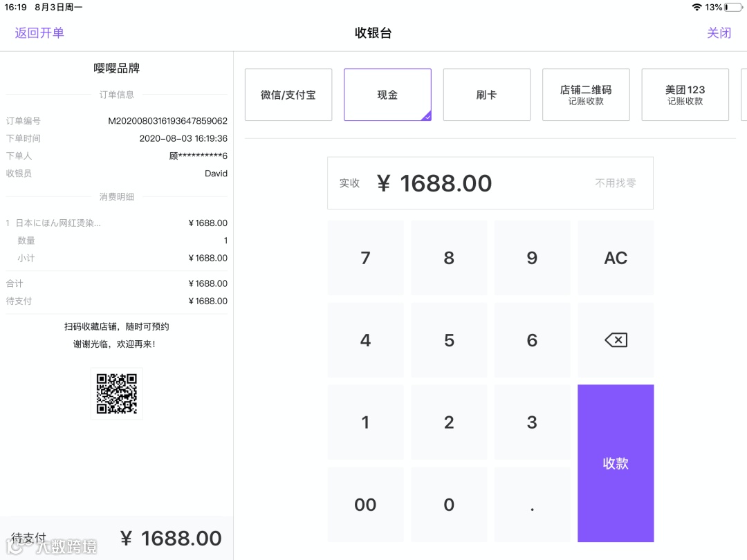The width and height of the screenshot is (747, 560).
Task: Tap the 扫码收藏店铺，随时可预约 line
Action: [x=117, y=326]
